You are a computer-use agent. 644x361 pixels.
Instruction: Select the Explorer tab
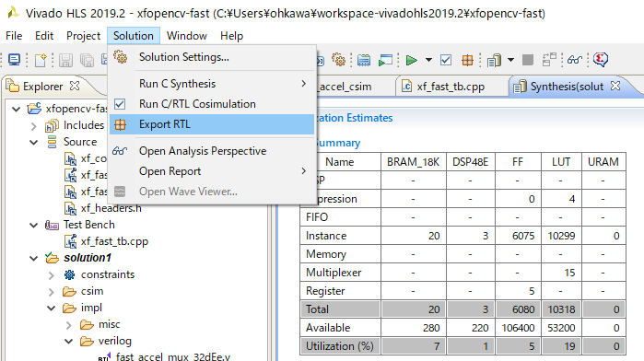click(x=42, y=87)
